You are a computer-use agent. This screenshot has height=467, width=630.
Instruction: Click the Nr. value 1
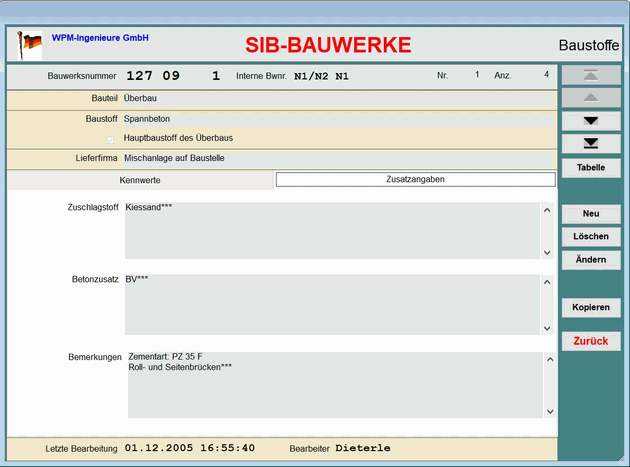(x=477, y=74)
